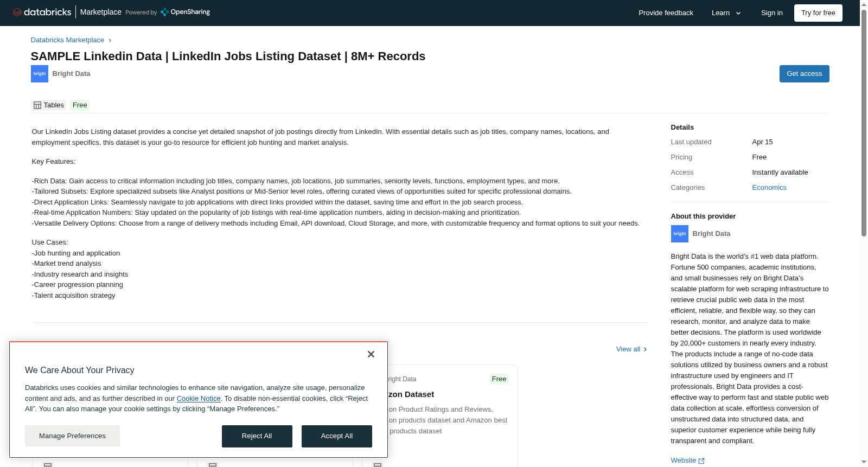
Task: Click the Tables icon tag
Action: [49, 105]
